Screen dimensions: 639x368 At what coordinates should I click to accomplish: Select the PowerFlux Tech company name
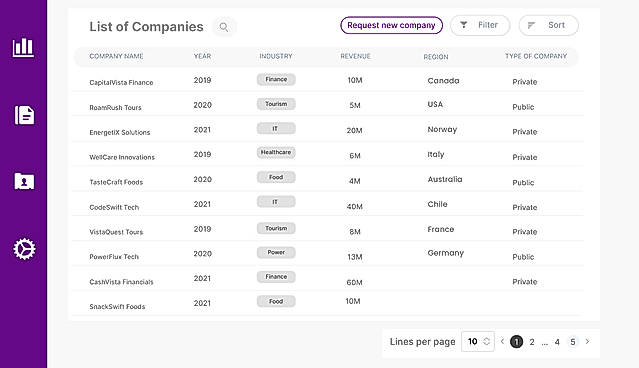[x=114, y=257]
